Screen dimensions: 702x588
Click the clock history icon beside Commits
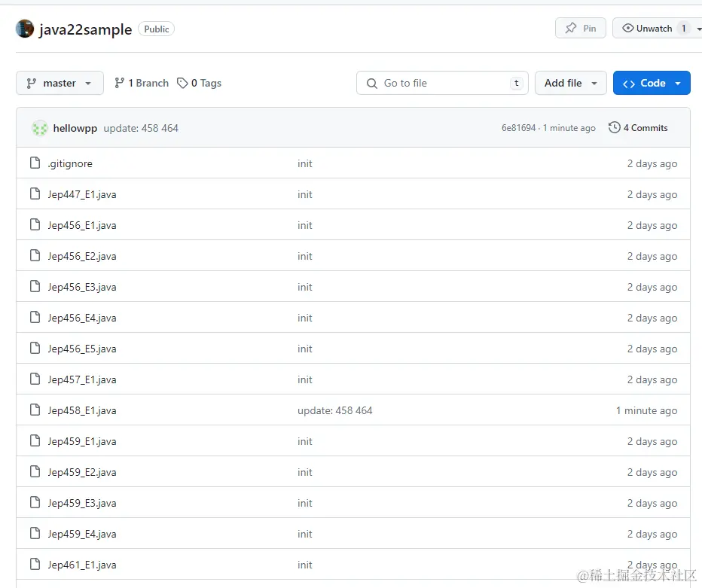[x=615, y=127]
